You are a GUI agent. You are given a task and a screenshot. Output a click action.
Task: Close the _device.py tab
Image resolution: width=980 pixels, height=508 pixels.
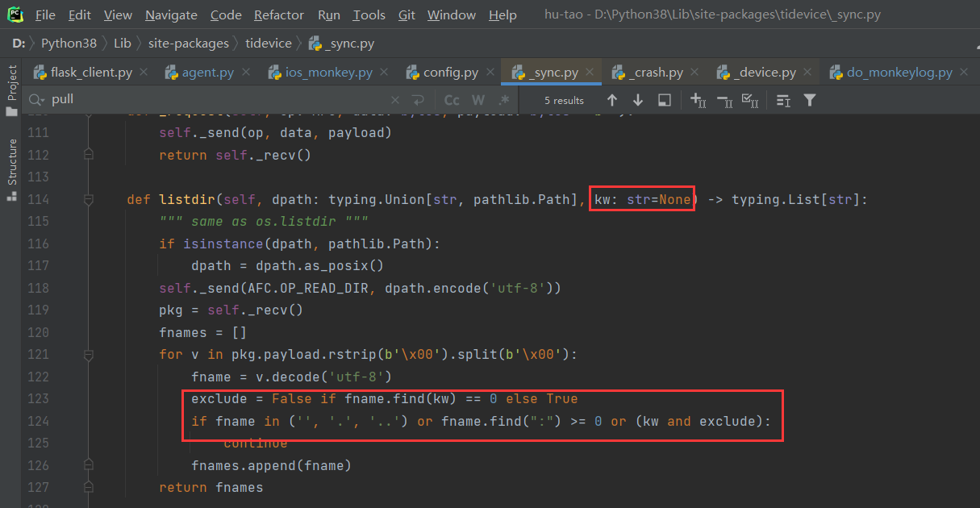click(808, 73)
